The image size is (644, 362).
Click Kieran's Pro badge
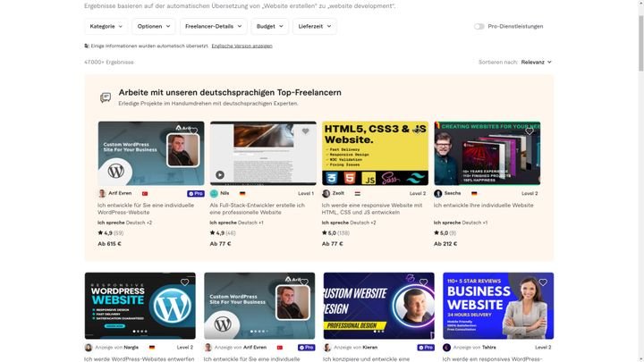(426, 347)
